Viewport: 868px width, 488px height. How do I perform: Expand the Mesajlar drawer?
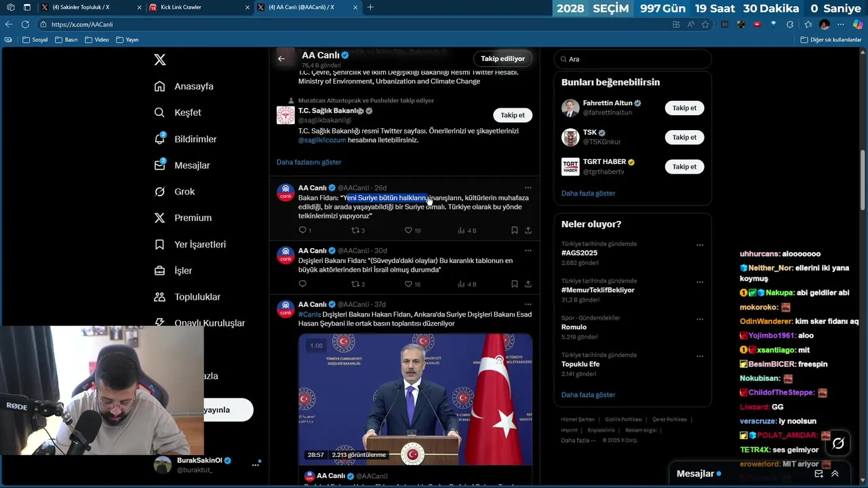coord(835,474)
